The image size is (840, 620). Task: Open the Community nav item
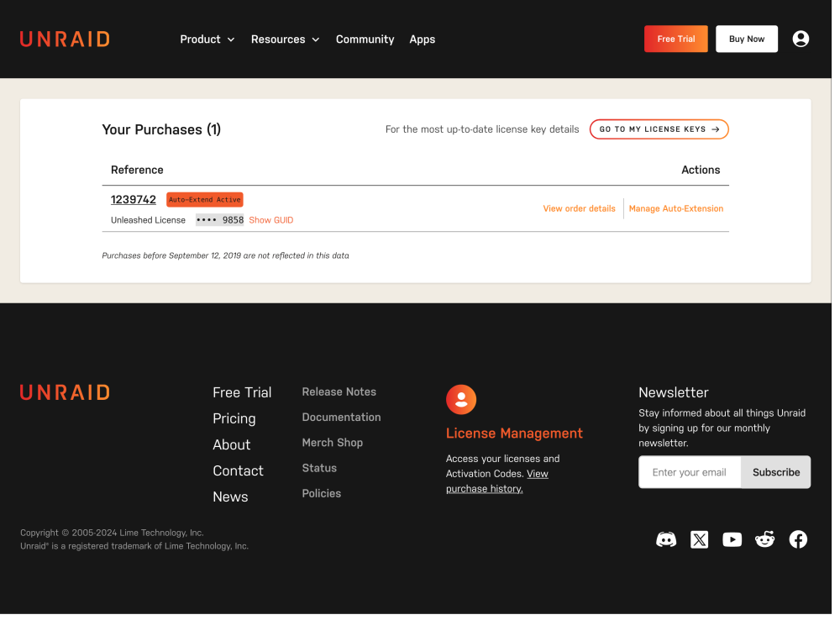click(365, 39)
